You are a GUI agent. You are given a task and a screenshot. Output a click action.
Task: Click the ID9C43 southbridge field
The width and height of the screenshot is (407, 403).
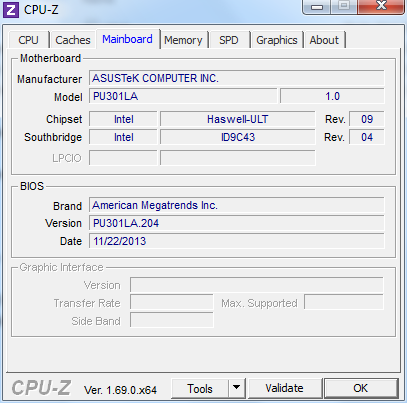(x=238, y=137)
